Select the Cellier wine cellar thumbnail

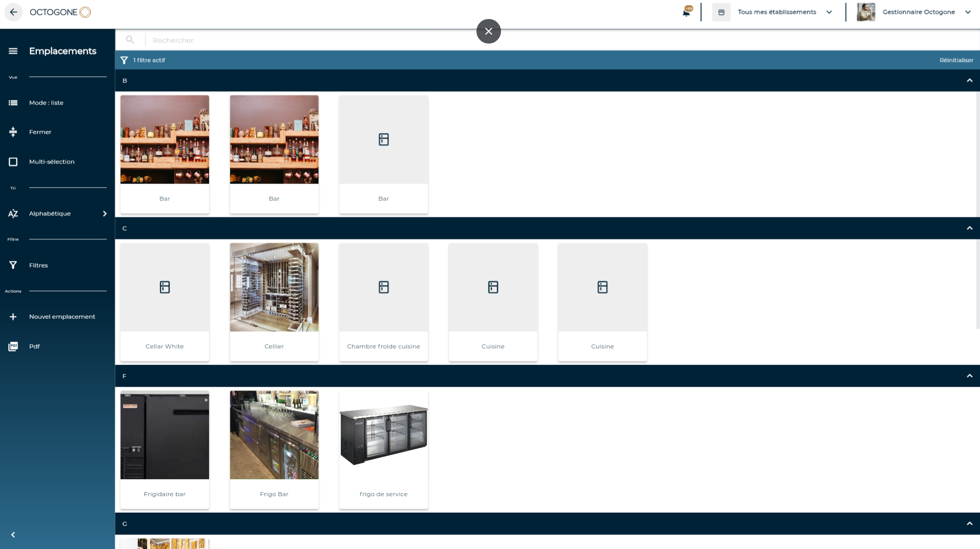click(274, 287)
